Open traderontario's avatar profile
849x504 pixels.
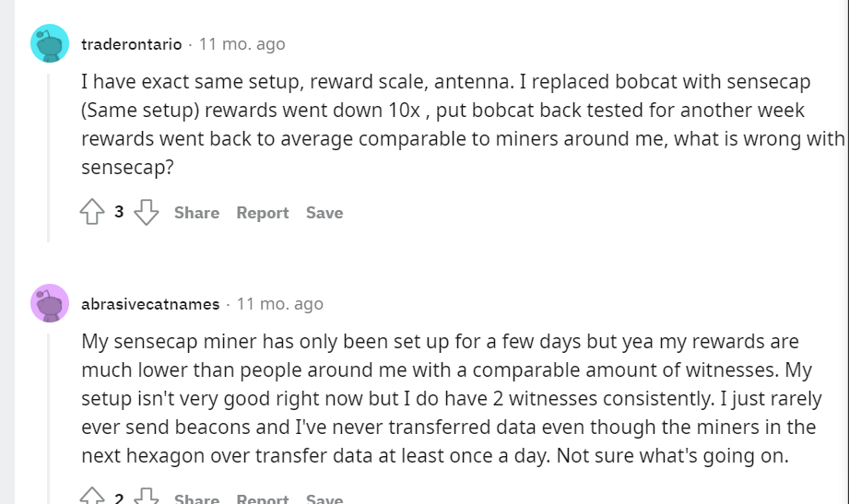(x=50, y=43)
